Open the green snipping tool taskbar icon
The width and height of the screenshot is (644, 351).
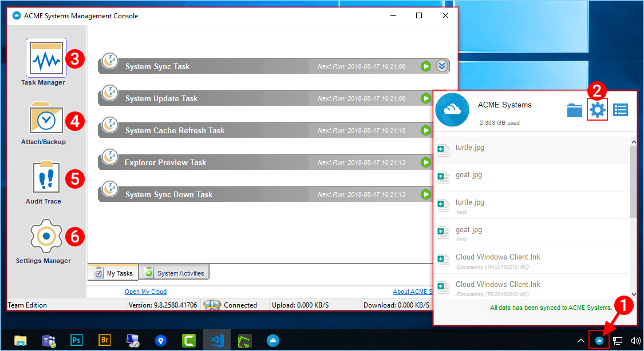(x=244, y=340)
